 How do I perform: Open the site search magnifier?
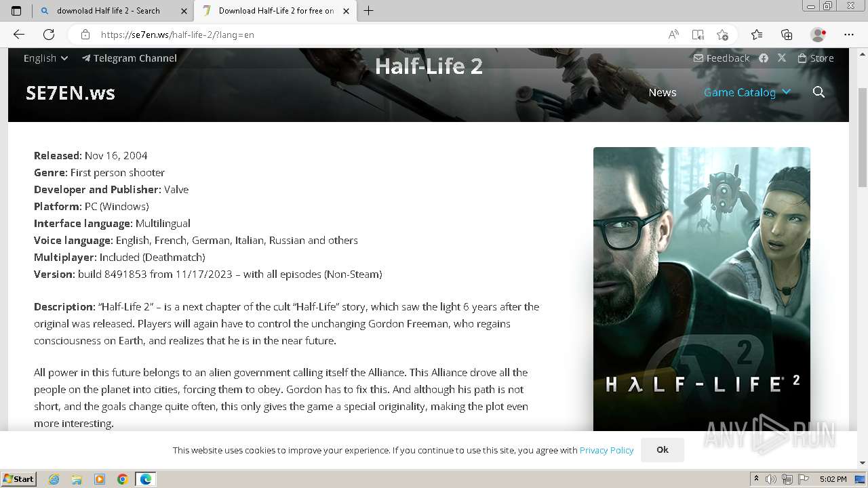[818, 92]
